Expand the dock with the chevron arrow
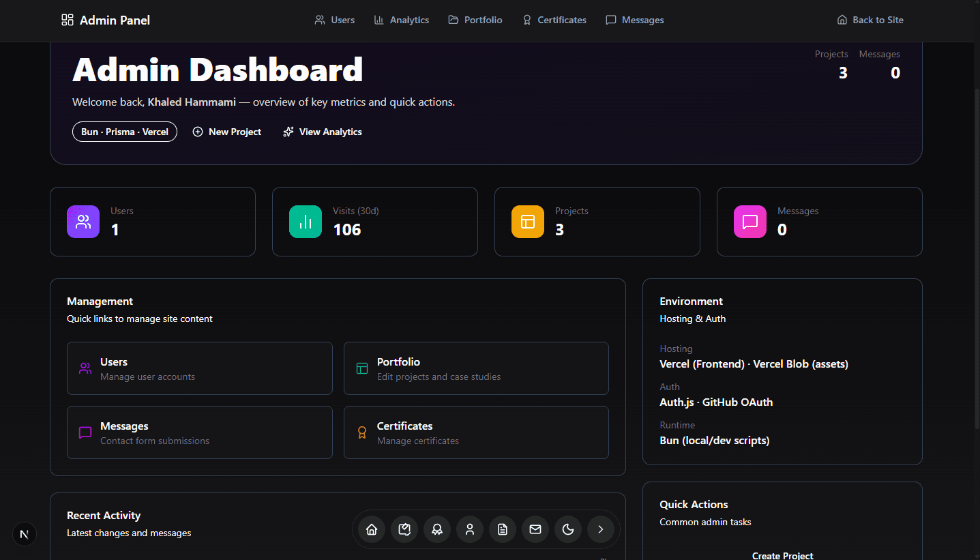980x560 pixels. (601, 529)
